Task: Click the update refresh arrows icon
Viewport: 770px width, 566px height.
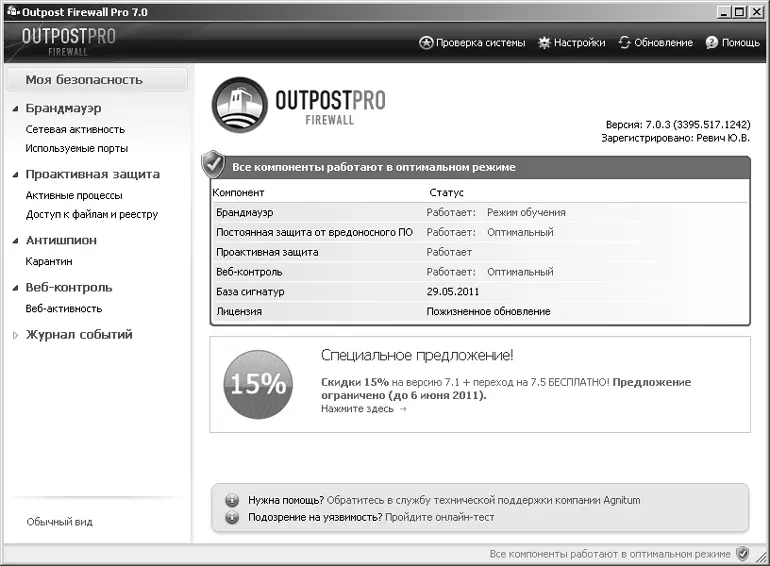Action: 625,43
